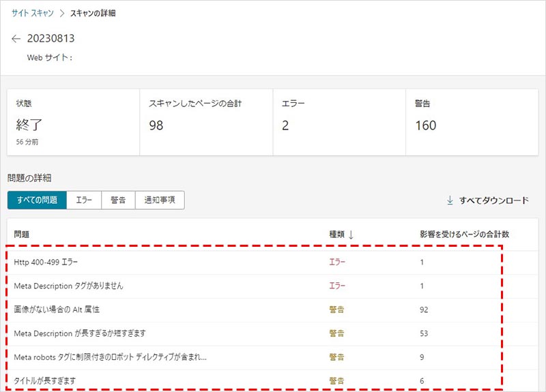Screen dimensions: 546x392
Task: Click the 問題 column header
Action: coord(21,235)
